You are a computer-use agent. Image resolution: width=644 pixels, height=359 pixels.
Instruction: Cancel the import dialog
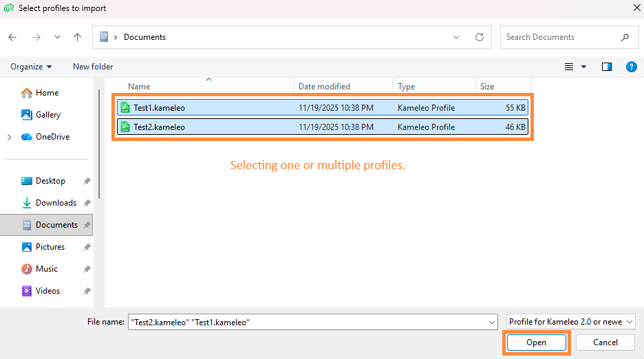[x=605, y=342]
